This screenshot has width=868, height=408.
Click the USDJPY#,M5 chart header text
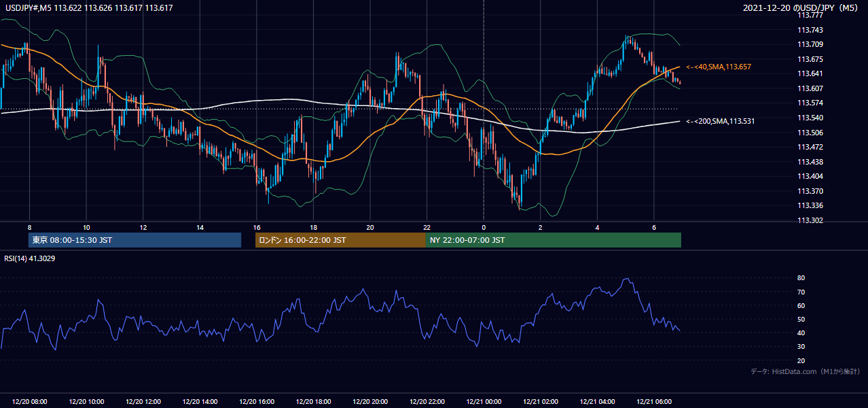tap(88, 7)
